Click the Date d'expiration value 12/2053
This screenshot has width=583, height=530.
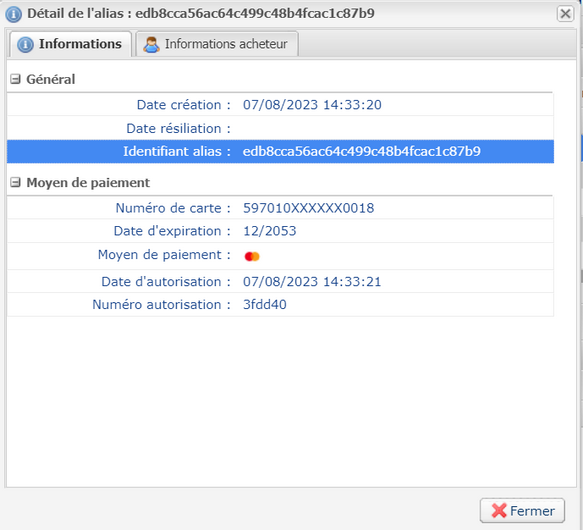click(270, 231)
